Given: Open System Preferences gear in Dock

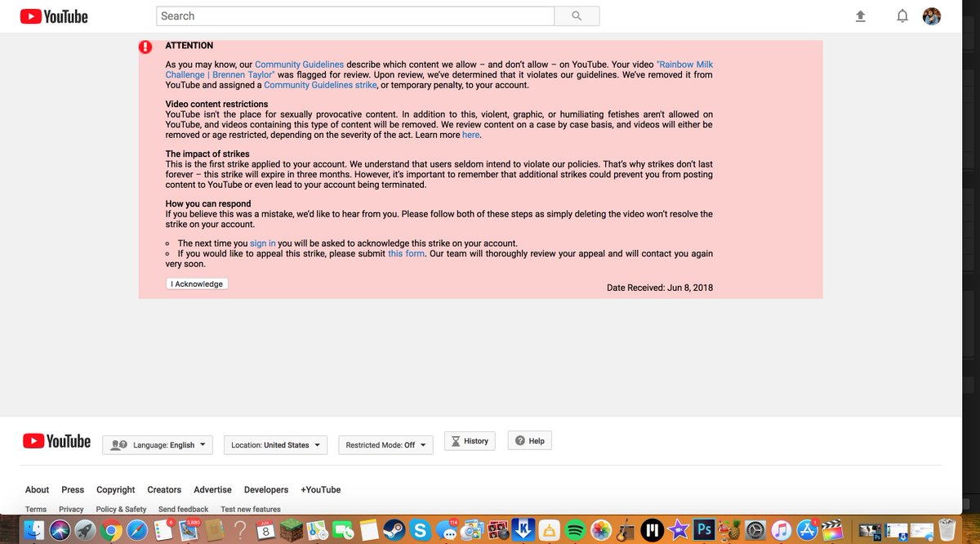Looking at the screenshot, I should pyautogui.click(x=755, y=530).
